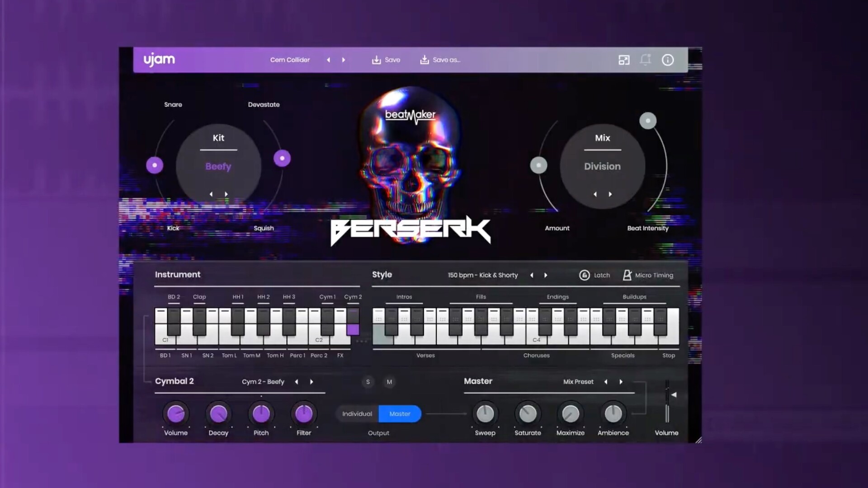Go to previous preset next to Cern Collider
The width and height of the screenshot is (868, 488).
click(329, 60)
